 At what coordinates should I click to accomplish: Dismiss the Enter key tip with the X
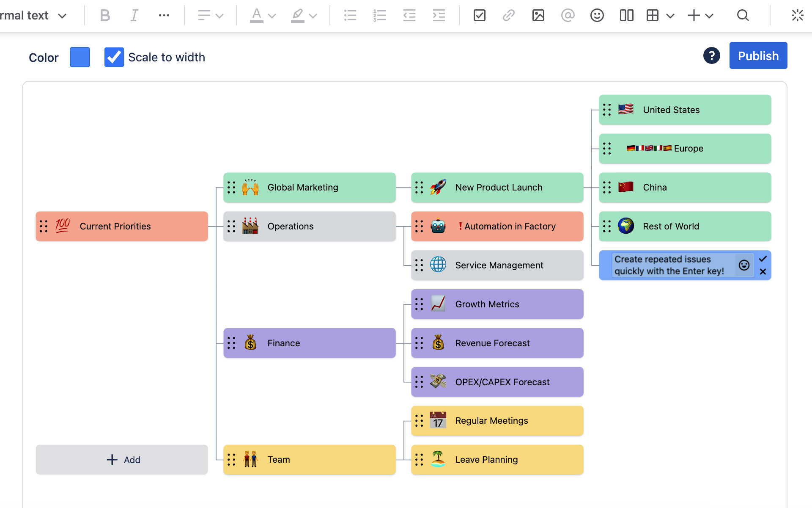pyautogui.click(x=763, y=272)
